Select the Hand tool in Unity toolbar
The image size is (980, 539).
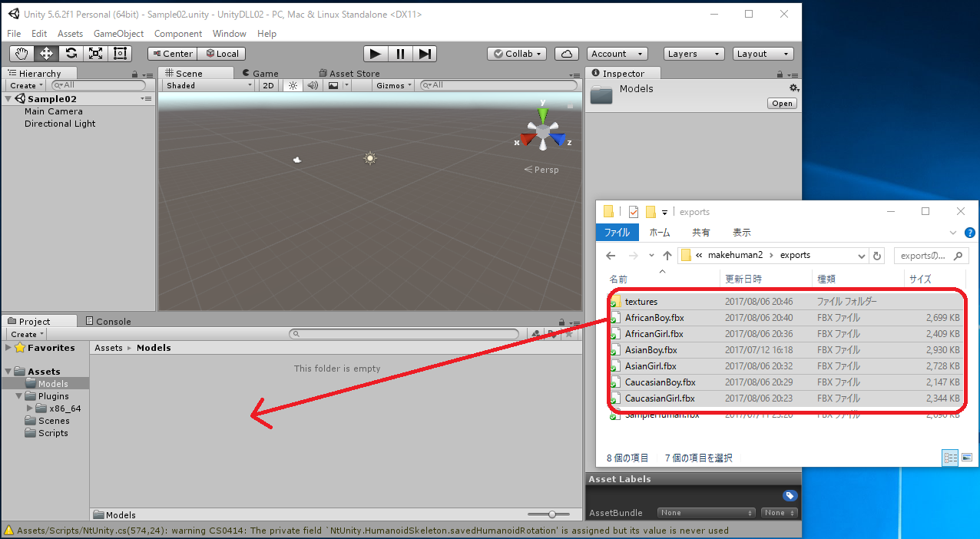click(x=22, y=54)
